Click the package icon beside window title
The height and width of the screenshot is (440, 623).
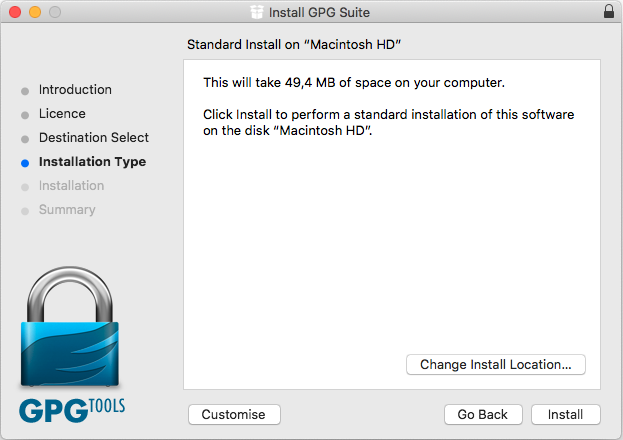[257, 12]
